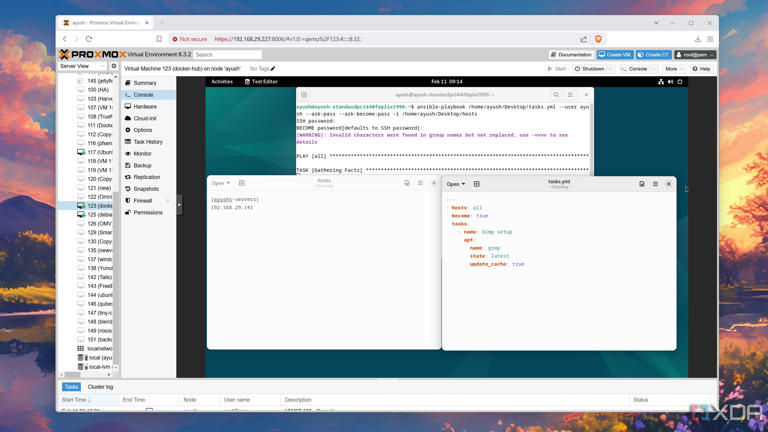Expand the Open dropdown in tasks.yml editor
This screenshot has height=432, width=768.
(455, 184)
